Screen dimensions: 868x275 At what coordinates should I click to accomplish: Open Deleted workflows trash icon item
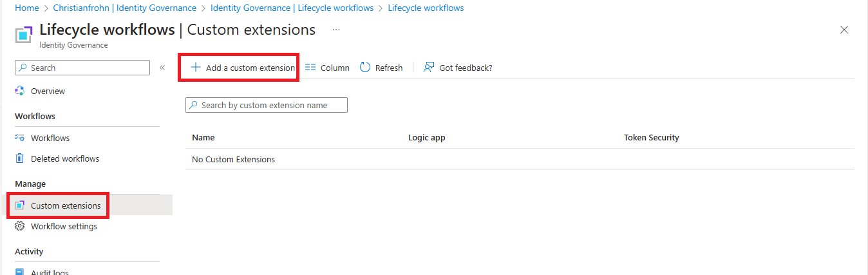click(20, 158)
